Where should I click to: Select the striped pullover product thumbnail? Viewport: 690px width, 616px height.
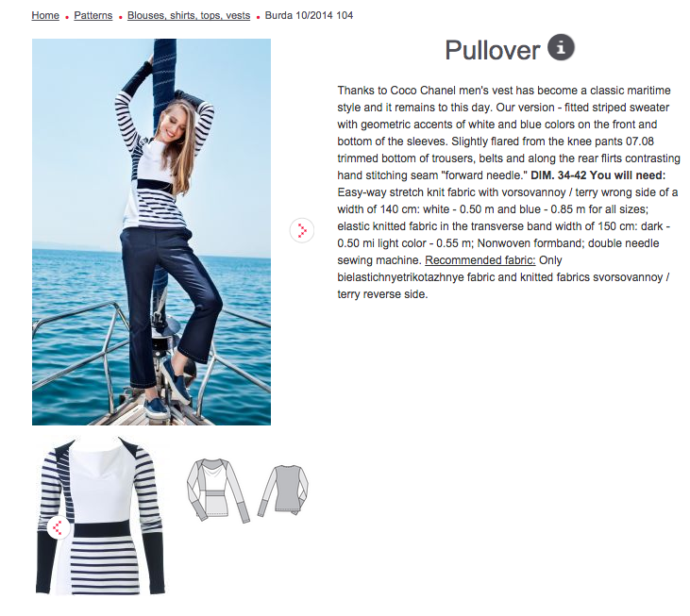[x=100, y=516]
